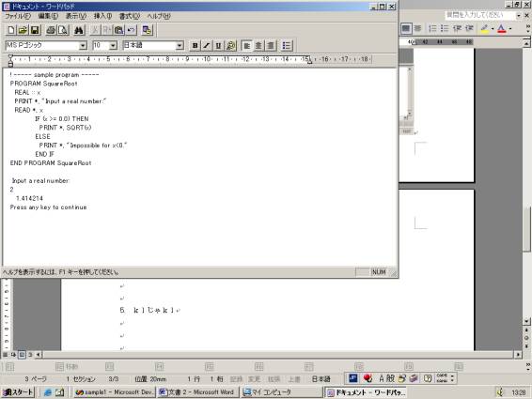Click the Undo arrow icon in toolbar
This screenshot has height=399, width=532.
[x=131, y=30]
